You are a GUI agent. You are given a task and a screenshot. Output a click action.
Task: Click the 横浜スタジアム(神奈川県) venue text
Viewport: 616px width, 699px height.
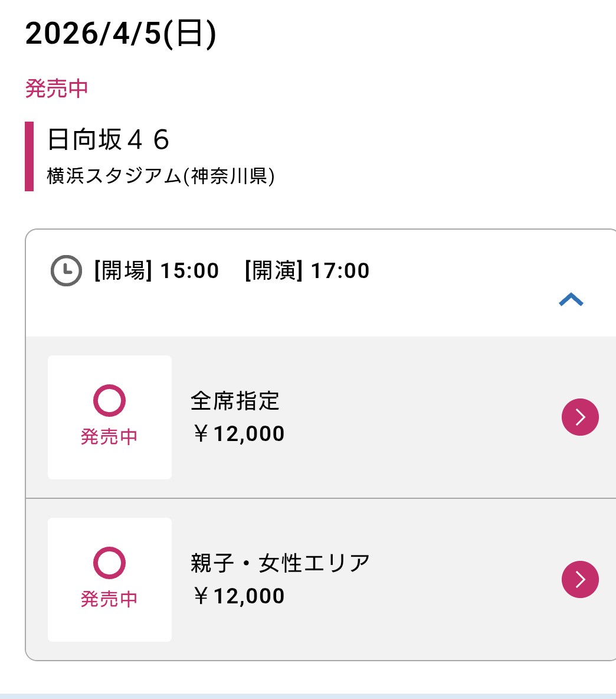pos(160,176)
